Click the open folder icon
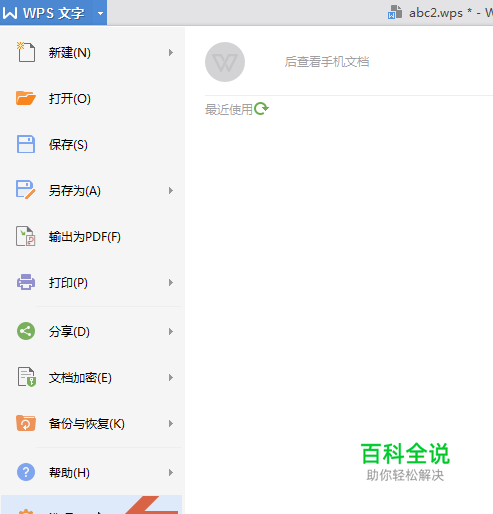This screenshot has height=514, width=493. [x=26, y=98]
